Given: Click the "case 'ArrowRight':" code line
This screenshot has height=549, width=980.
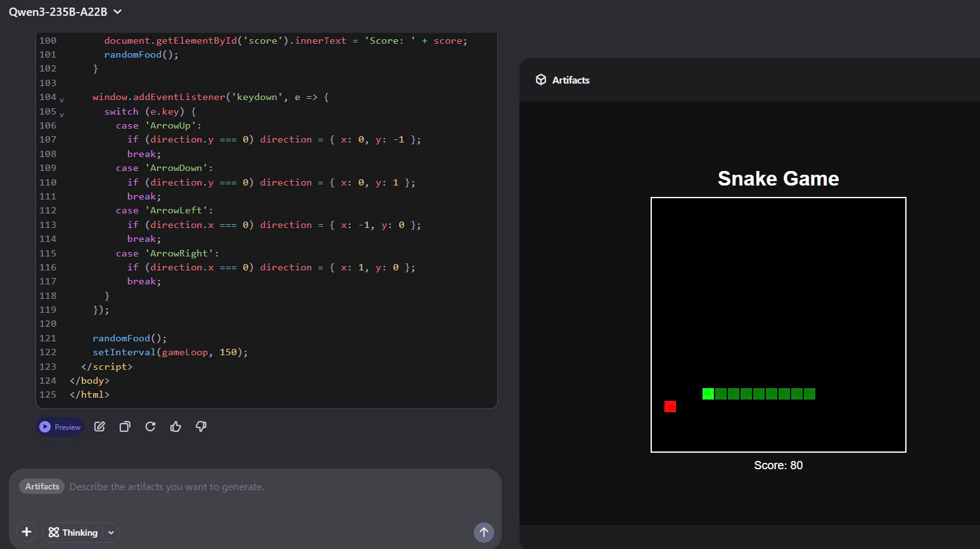Looking at the screenshot, I should pyautogui.click(x=167, y=253).
